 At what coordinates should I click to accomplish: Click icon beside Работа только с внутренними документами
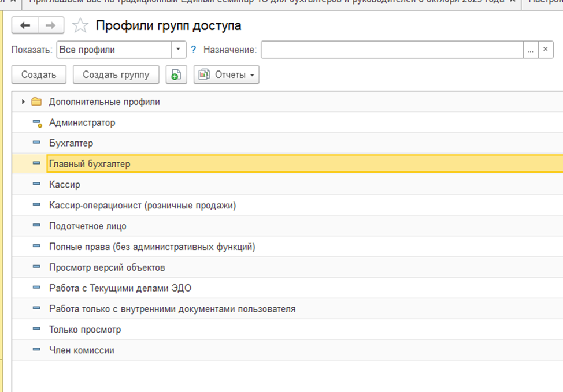[x=36, y=308]
